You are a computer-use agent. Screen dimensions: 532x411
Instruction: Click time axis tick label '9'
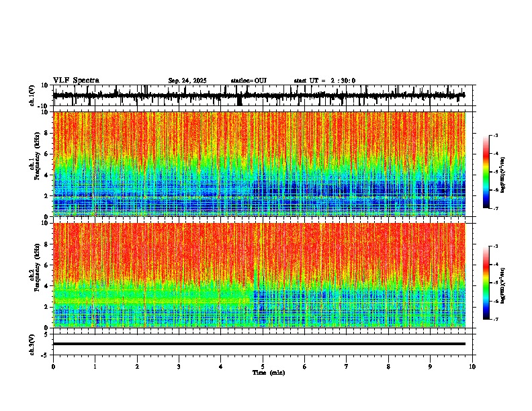pos(430,367)
